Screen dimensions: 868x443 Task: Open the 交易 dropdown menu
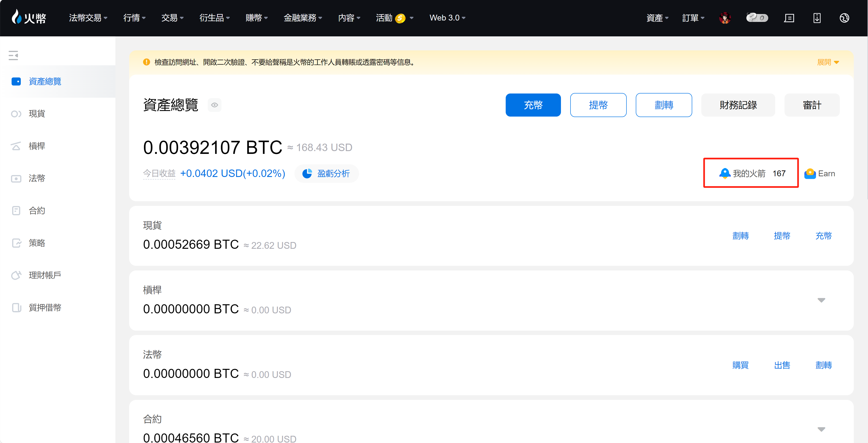173,18
